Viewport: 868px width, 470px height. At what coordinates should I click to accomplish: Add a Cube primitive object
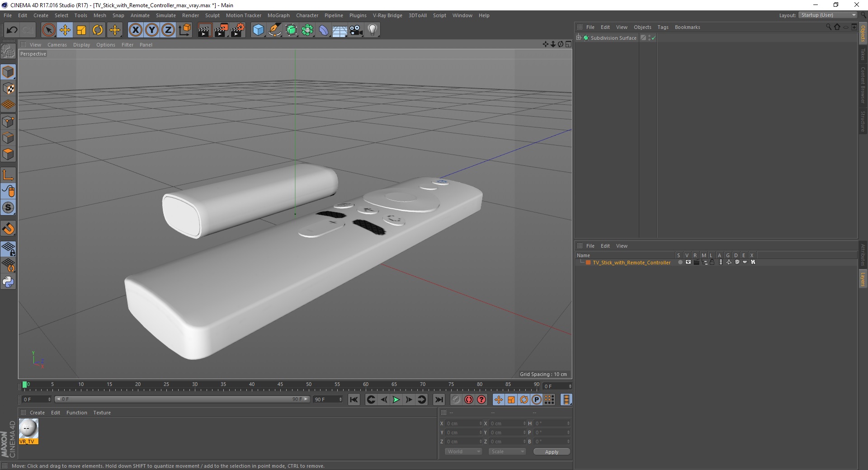(x=258, y=30)
